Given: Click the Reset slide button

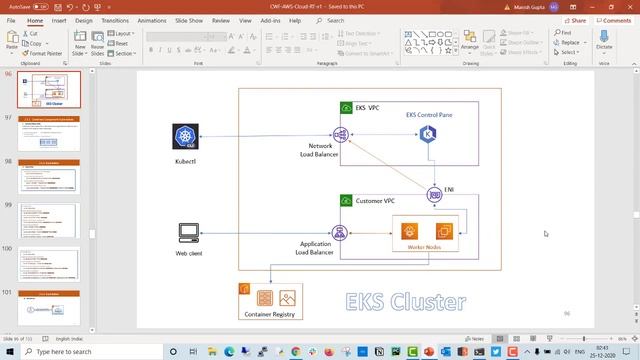Looking at the screenshot, I should tap(118, 43).
